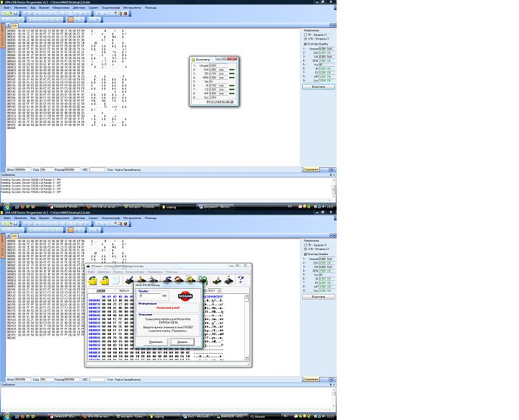The image size is (519, 420).
Task: Click Закрыть button in Nissan dialog
Action: tap(182, 342)
